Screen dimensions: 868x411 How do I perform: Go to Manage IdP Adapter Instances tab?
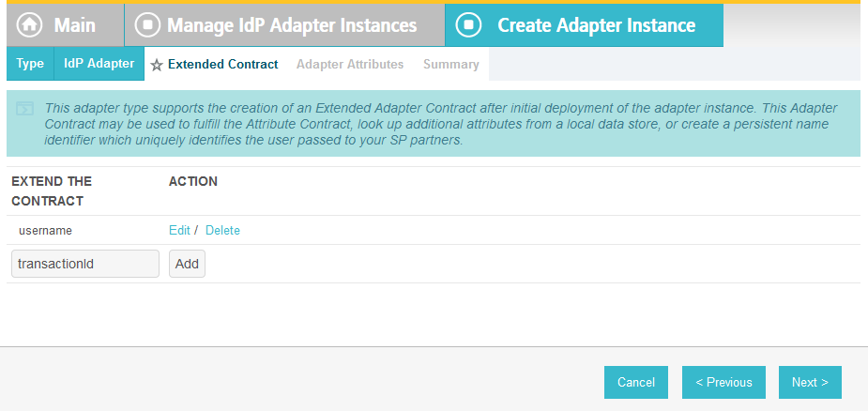coord(284,25)
